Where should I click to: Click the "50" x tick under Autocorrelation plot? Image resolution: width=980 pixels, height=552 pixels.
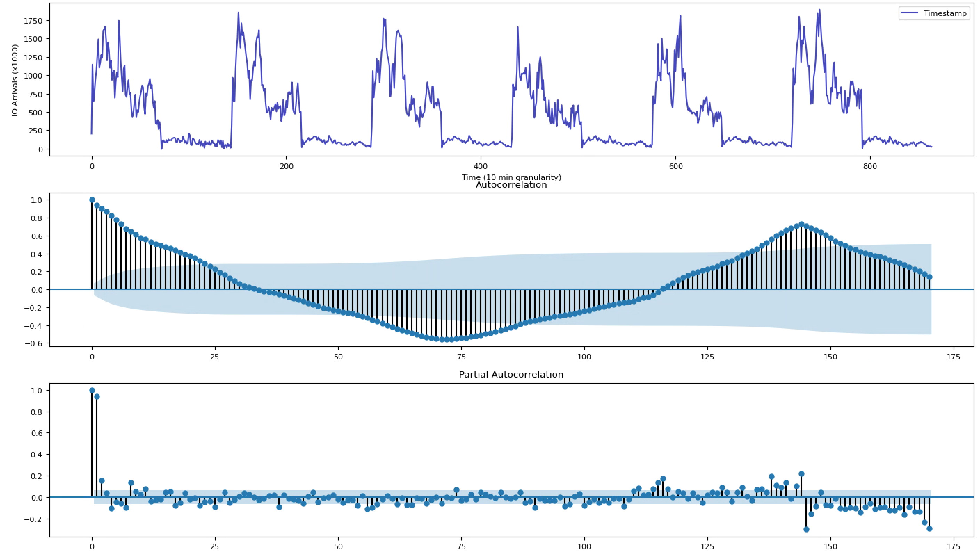click(338, 357)
